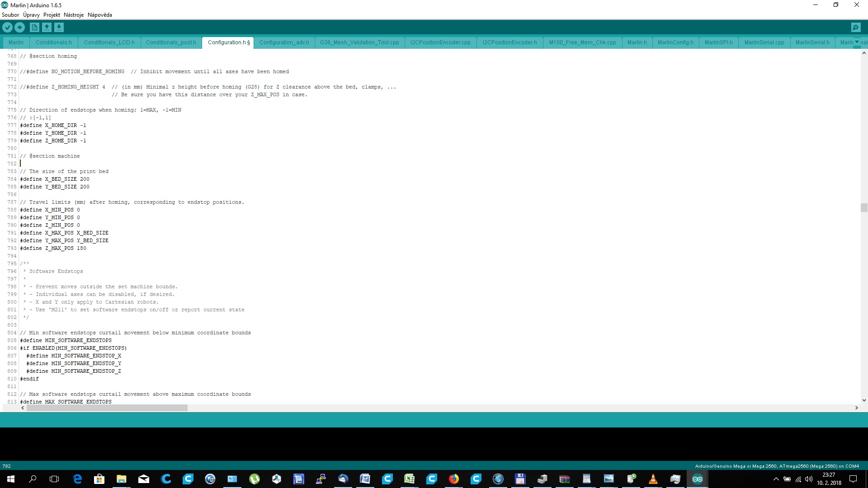Open the MarlinSerial.cpp tab

tap(764, 42)
